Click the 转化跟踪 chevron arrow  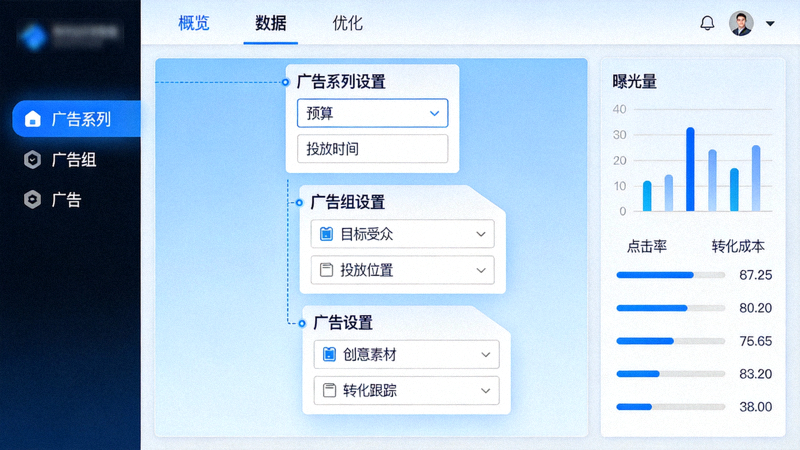(485, 391)
